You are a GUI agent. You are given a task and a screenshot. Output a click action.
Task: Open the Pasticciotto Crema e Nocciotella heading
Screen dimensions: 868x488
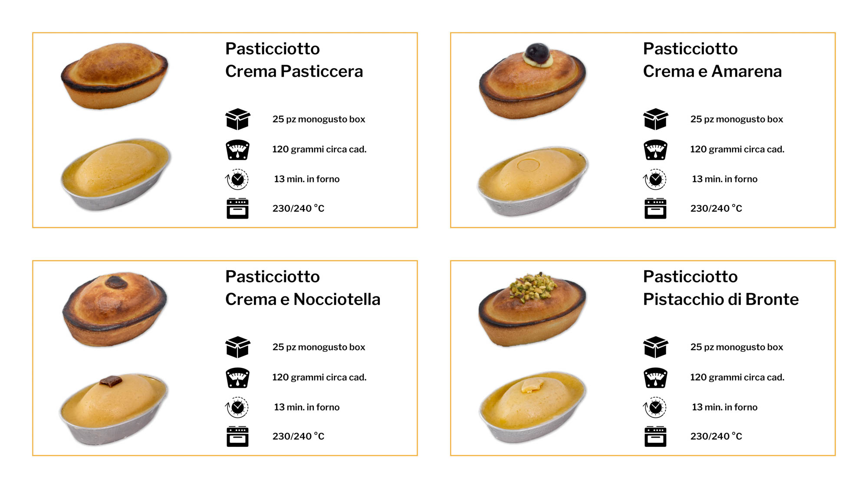coord(302,288)
